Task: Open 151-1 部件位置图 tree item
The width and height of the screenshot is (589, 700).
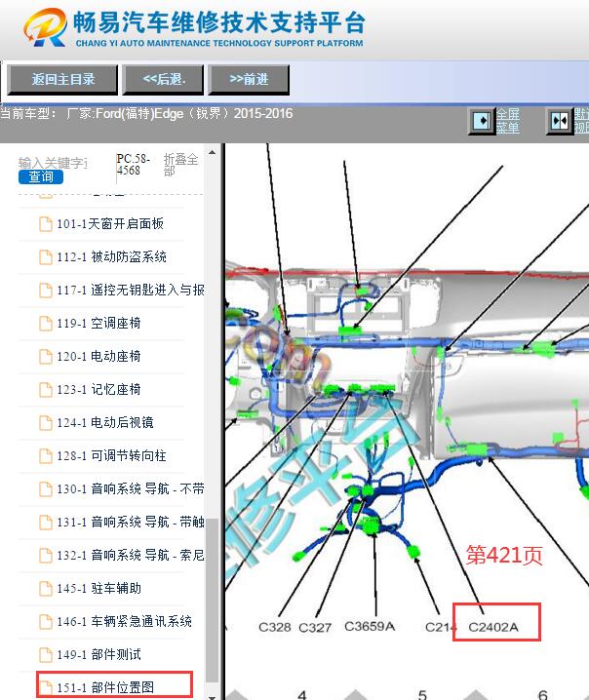Action: click(x=105, y=687)
